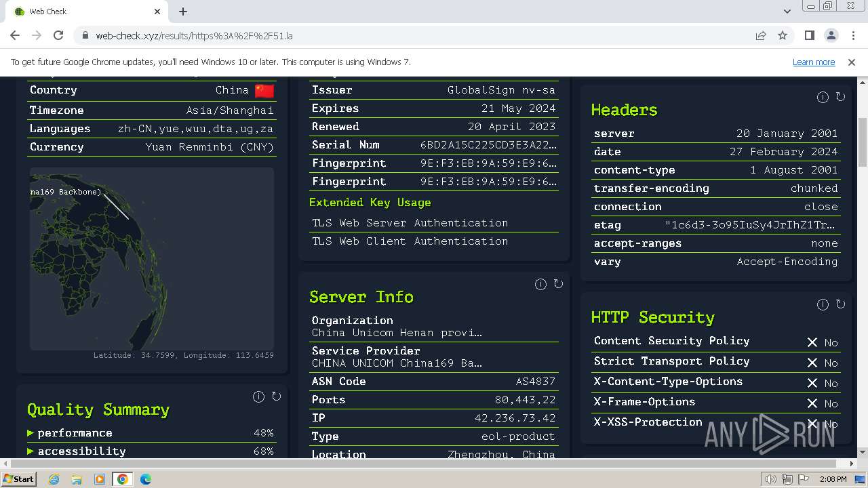868x488 pixels.
Task: Click the China flag icon
Action: [x=264, y=90]
